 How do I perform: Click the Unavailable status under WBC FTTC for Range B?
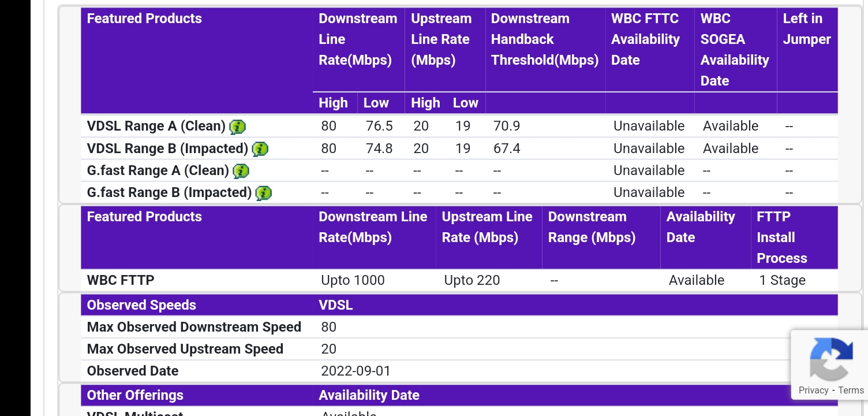648,148
